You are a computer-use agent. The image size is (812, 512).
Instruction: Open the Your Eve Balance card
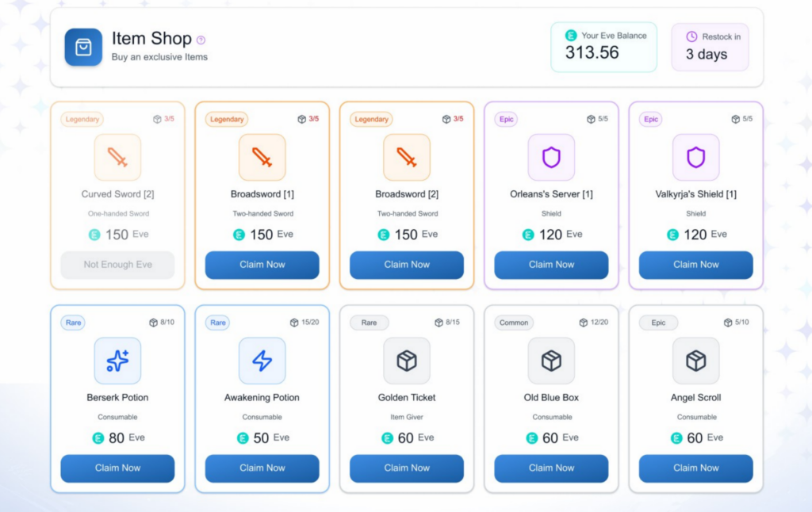tap(603, 47)
